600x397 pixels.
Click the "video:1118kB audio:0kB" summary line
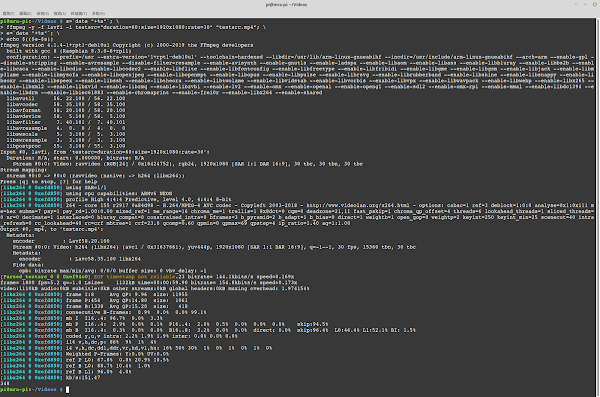(155, 288)
